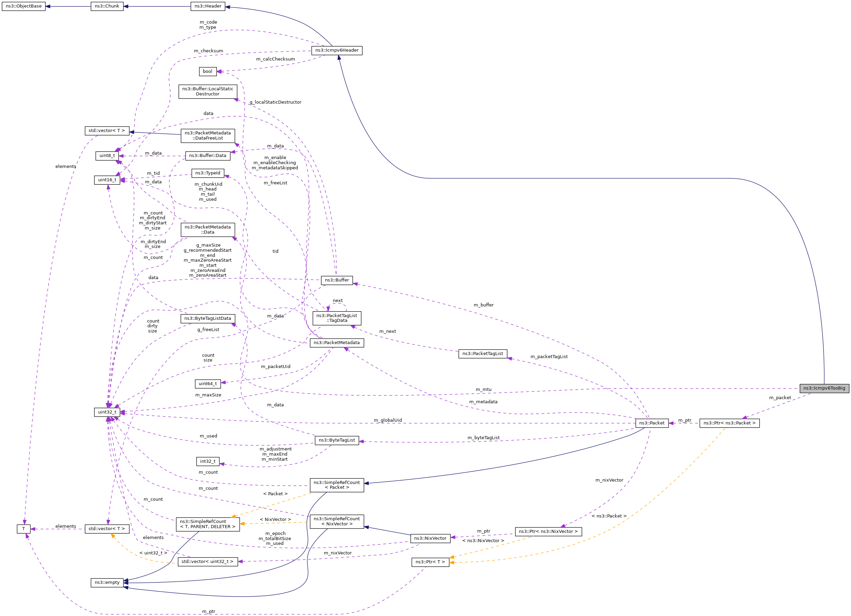851x616 pixels.
Task: Open the ns3::Packet node
Action: (652, 423)
